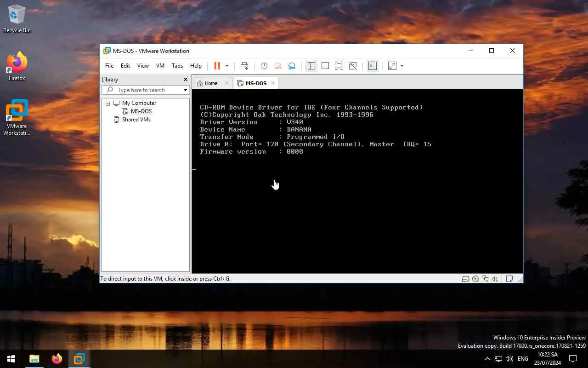Maximize the VMware Workstation window
Viewport: 588px width, 368px height.
[492, 51]
